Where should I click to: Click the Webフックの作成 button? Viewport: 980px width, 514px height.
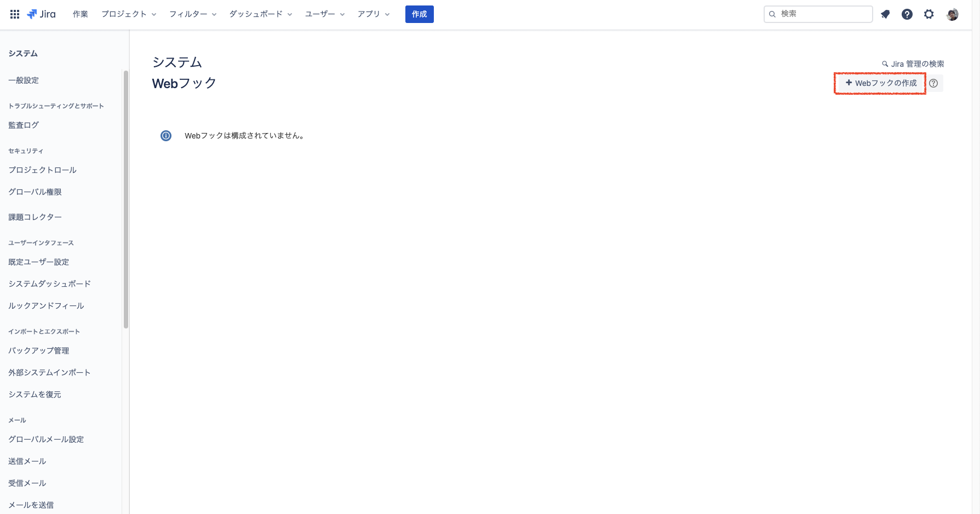pos(881,83)
